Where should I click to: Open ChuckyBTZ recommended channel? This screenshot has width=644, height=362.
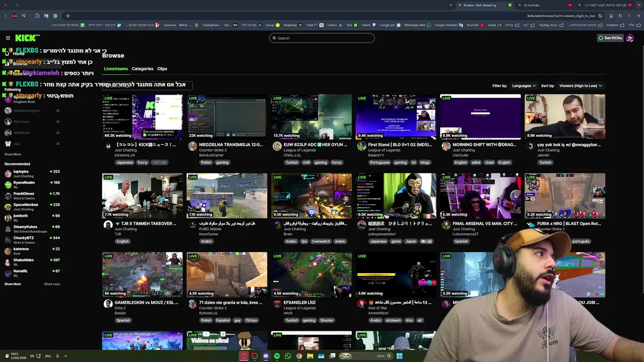tap(31, 240)
